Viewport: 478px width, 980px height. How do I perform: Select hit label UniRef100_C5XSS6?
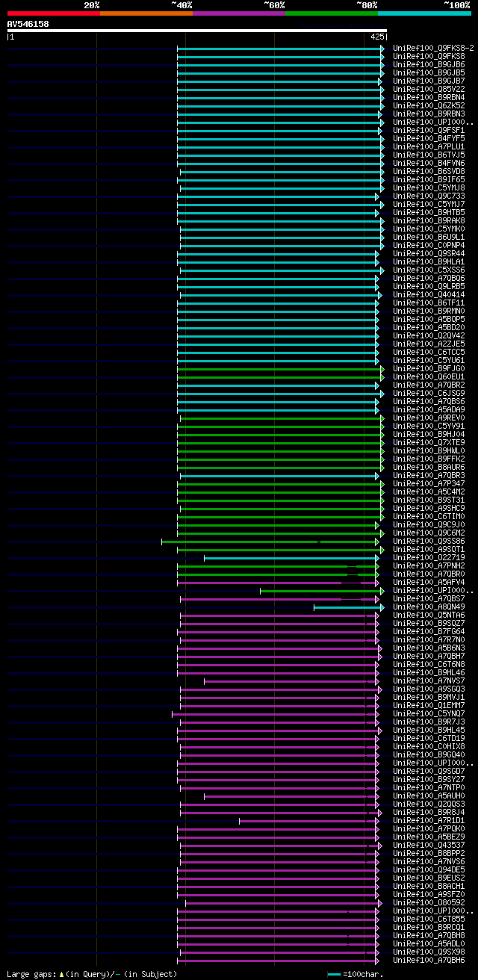coord(429,270)
